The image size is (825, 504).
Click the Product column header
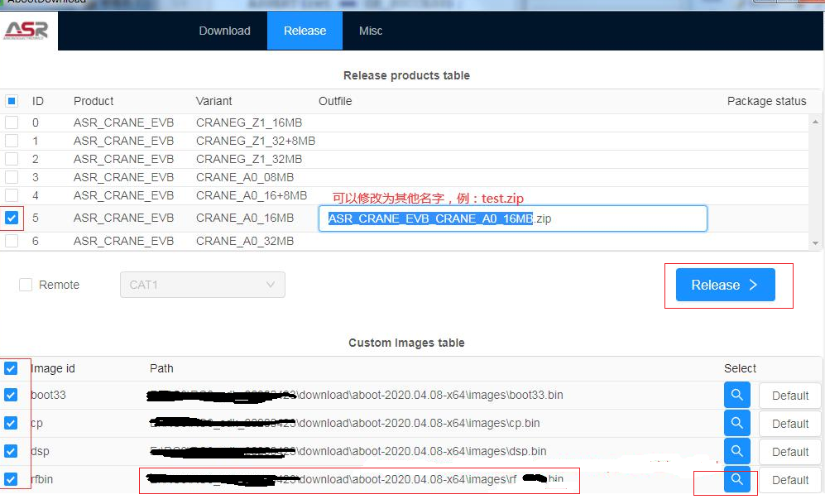coord(94,101)
